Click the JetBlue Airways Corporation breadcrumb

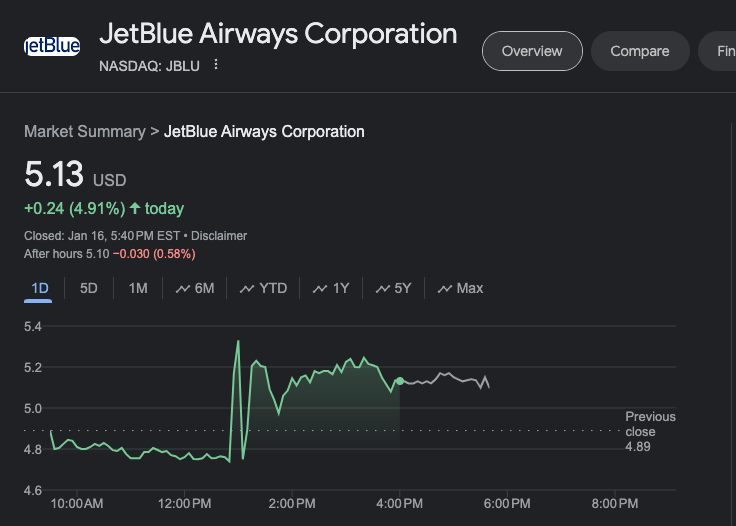(x=264, y=131)
